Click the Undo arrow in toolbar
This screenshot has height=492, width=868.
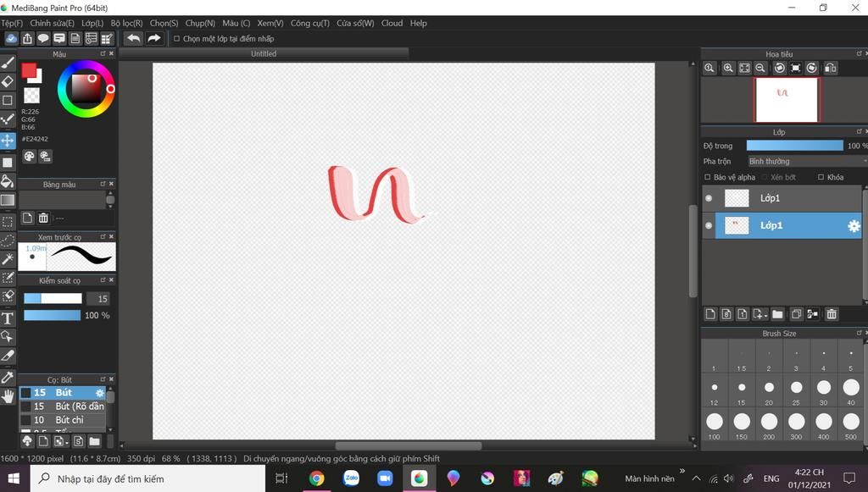(133, 38)
